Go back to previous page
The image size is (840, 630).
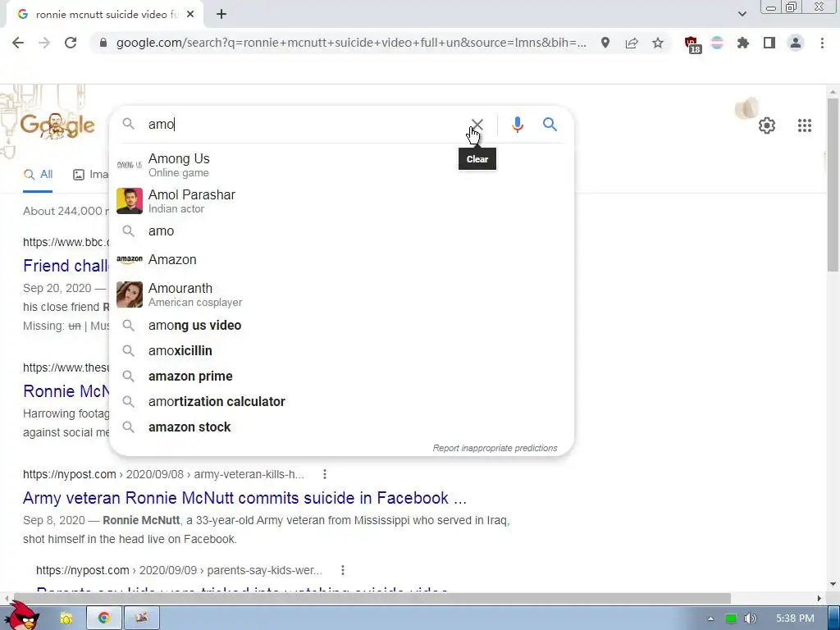click(x=18, y=43)
